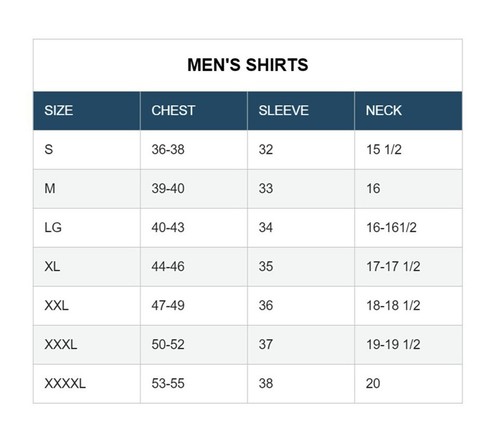Screen dimensions: 500x444
Task: Click the XXXL size cell
Action: pos(87,345)
